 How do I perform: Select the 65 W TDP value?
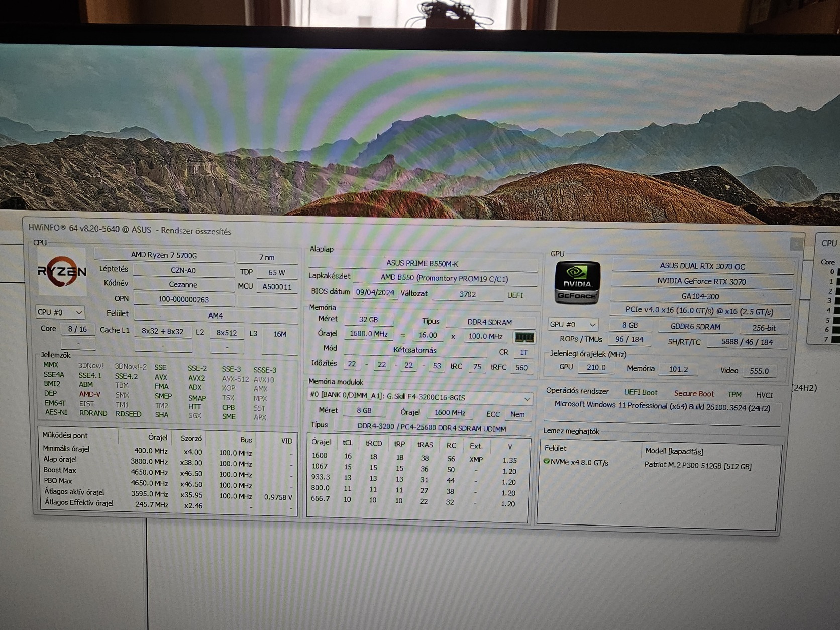pos(276,272)
